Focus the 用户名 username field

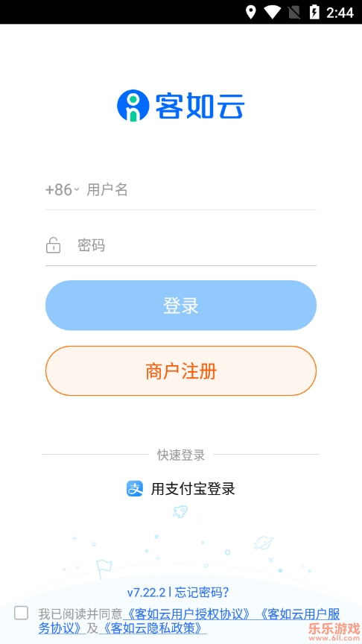pyautogui.click(x=201, y=190)
